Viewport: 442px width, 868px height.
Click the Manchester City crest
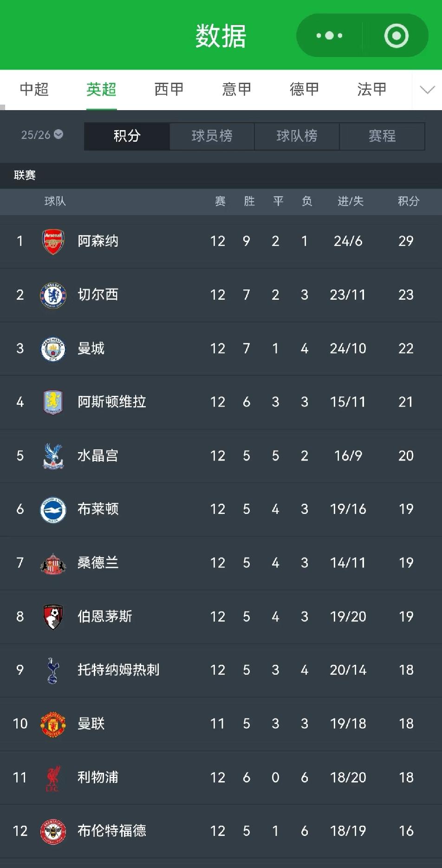(x=53, y=349)
